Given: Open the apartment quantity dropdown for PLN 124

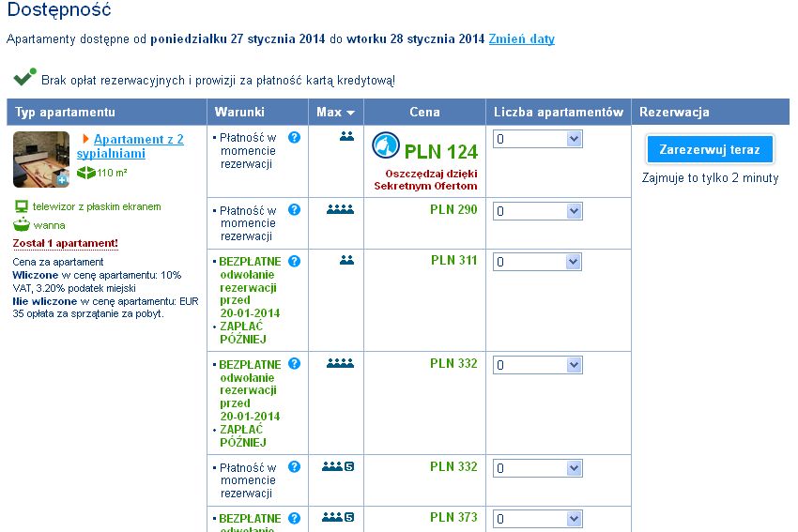Looking at the screenshot, I should [x=537, y=139].
